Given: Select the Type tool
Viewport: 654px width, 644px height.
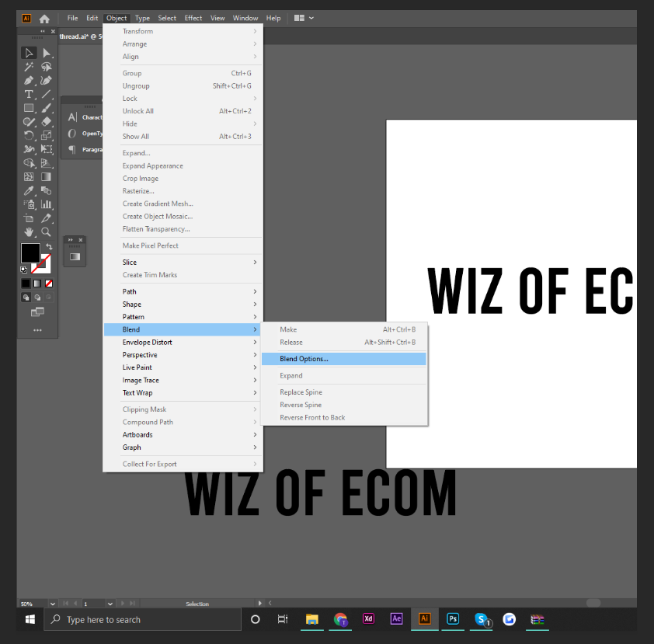Looking at the screenshot, I should tap(29, 93).
